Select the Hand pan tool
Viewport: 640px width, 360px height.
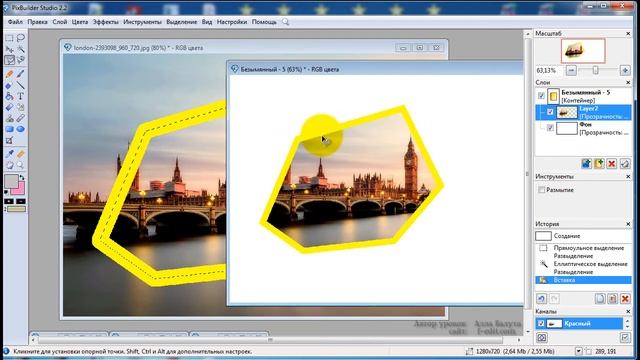click(9, 165)
